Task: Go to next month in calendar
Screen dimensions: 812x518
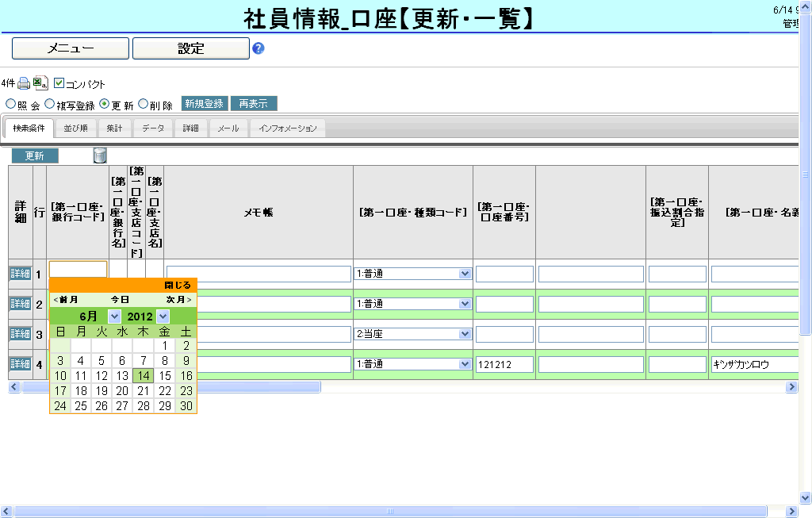Action: tap(178, 300)
